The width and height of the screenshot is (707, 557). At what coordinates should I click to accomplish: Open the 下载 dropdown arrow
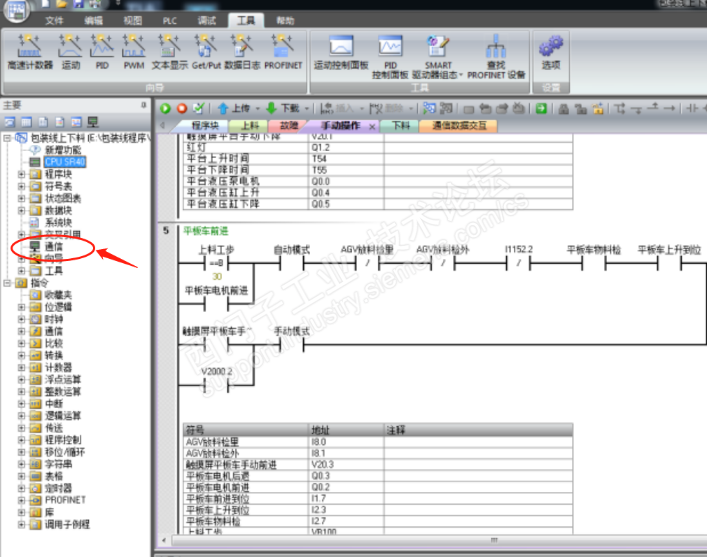click(x=307, y=109)
